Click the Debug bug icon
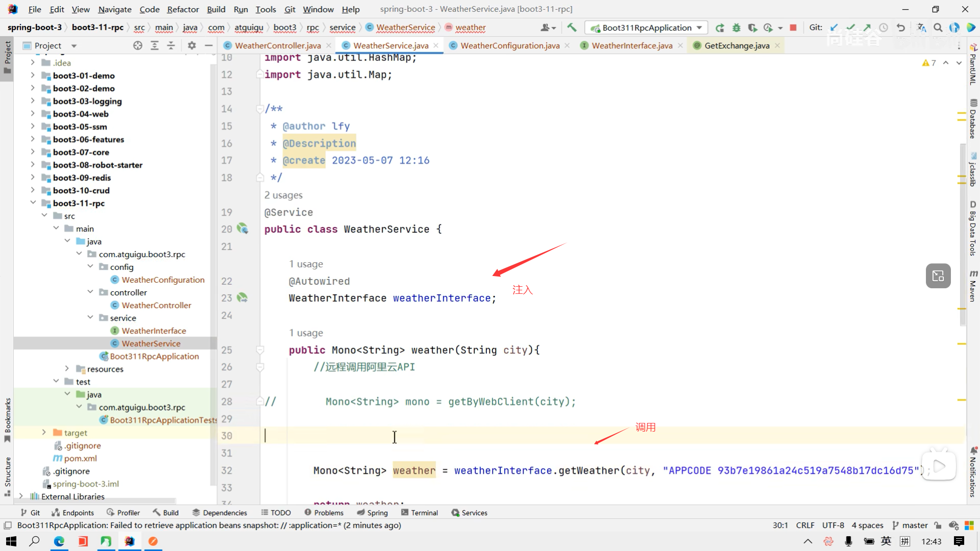The height and width of the screenshot is (551, 980). pos(736,28)
